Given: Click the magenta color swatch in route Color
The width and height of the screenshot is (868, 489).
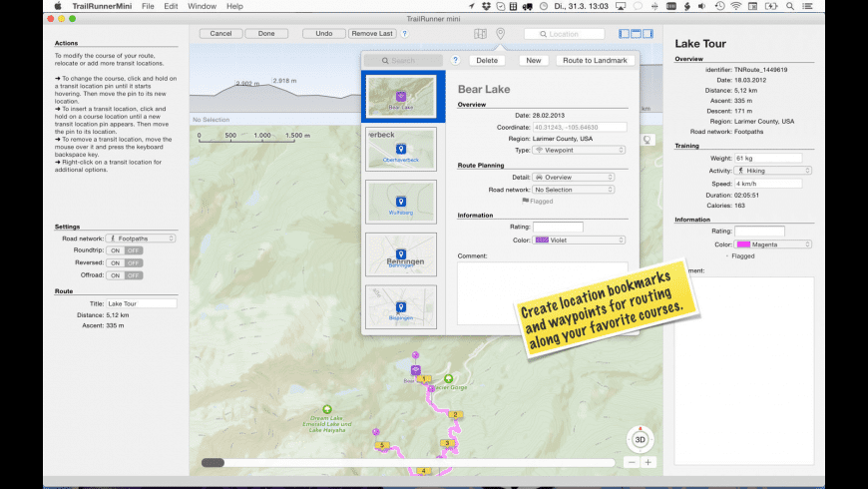Looking at the screenshot, I should [743, 244].
